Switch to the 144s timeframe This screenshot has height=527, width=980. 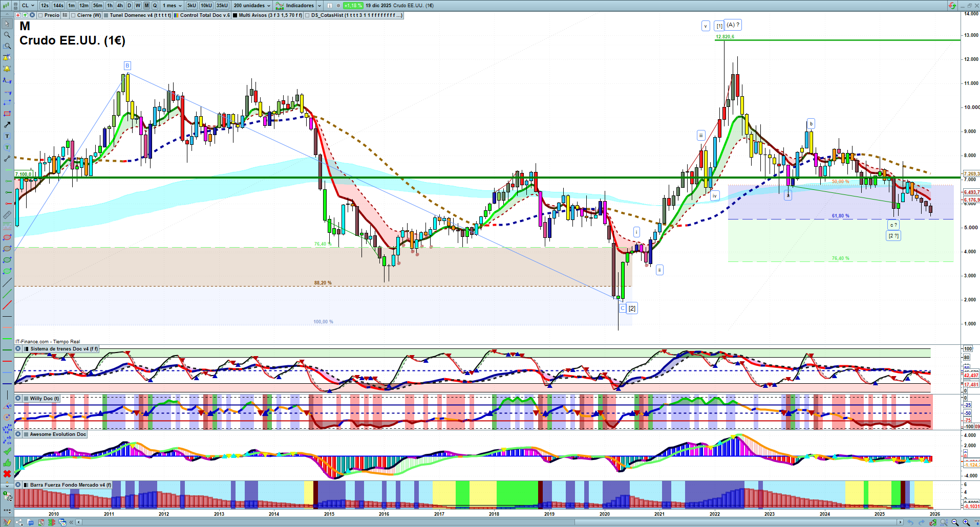click(58, 6)
